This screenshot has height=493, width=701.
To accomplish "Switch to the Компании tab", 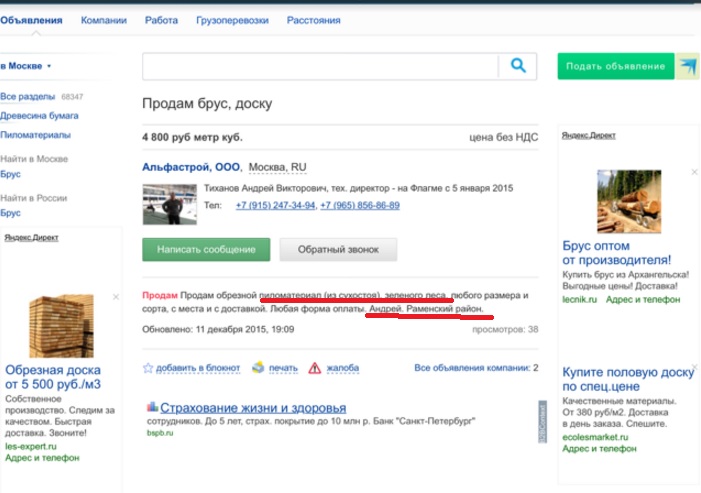I will click(104, 20).
